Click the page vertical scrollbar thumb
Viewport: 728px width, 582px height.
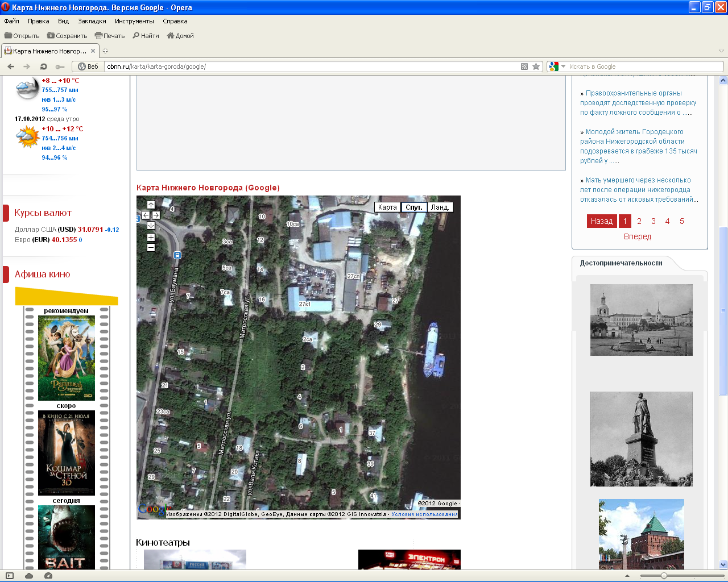pos(723,311)
